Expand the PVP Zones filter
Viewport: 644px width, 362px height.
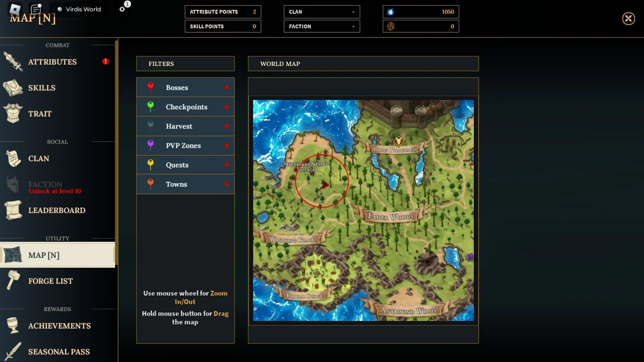[x=185, y=145]
